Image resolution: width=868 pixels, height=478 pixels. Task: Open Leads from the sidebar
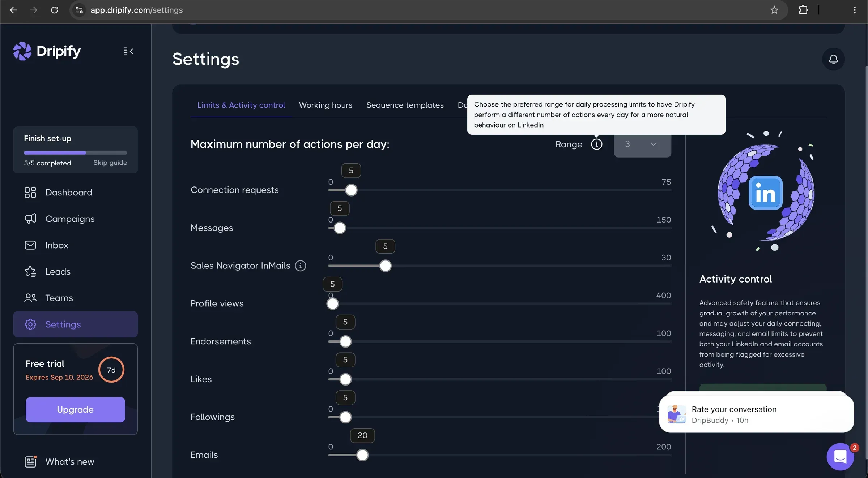(x=75, y=271)
